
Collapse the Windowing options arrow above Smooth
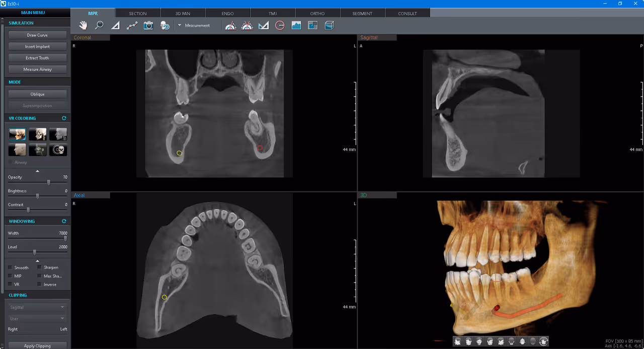(x=37, y=260)
